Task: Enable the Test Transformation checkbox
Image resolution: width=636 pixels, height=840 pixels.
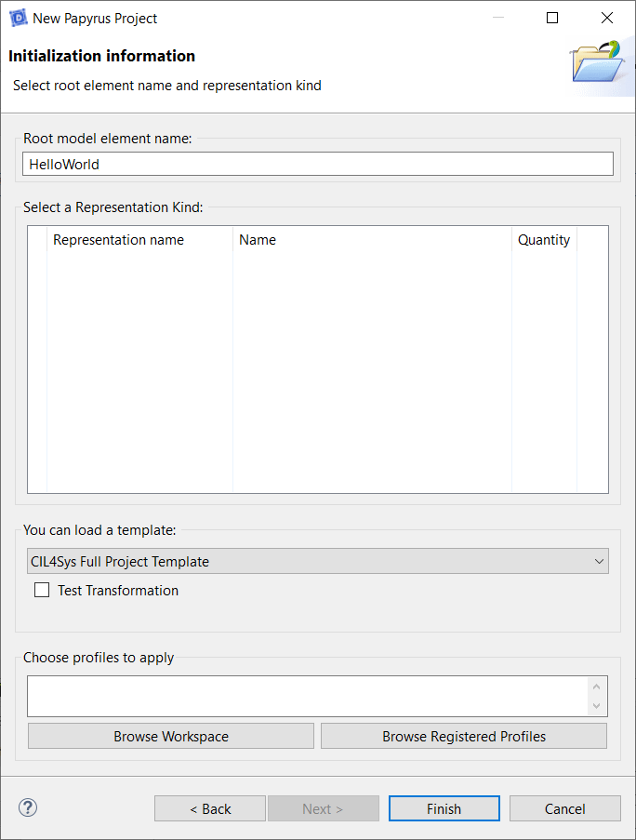Action: click(42, 590)
